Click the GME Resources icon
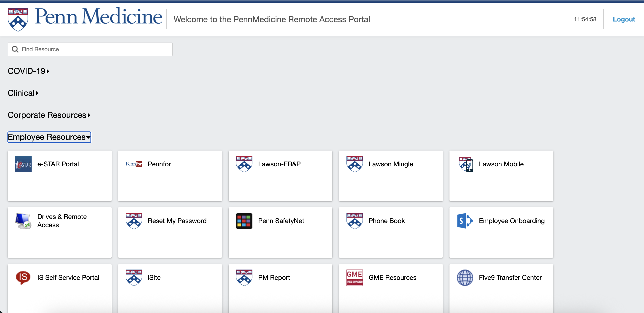The image size is (644, 313). (x=354, y=278)
